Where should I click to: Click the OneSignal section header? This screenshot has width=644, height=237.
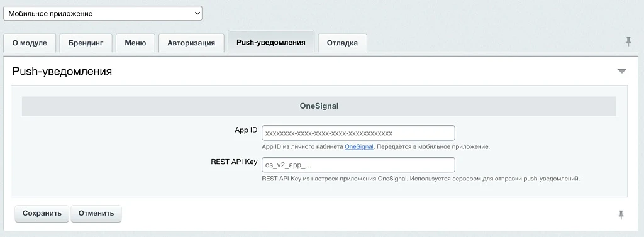(x=319, y=106)
